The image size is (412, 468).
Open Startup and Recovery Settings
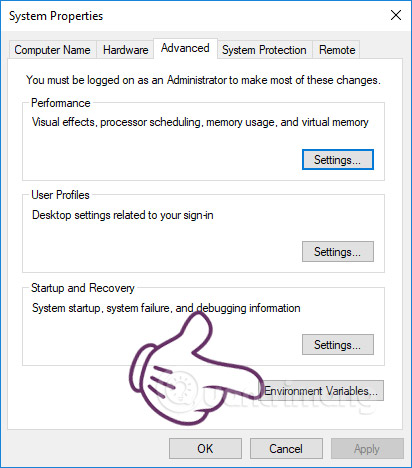point(338,344)
